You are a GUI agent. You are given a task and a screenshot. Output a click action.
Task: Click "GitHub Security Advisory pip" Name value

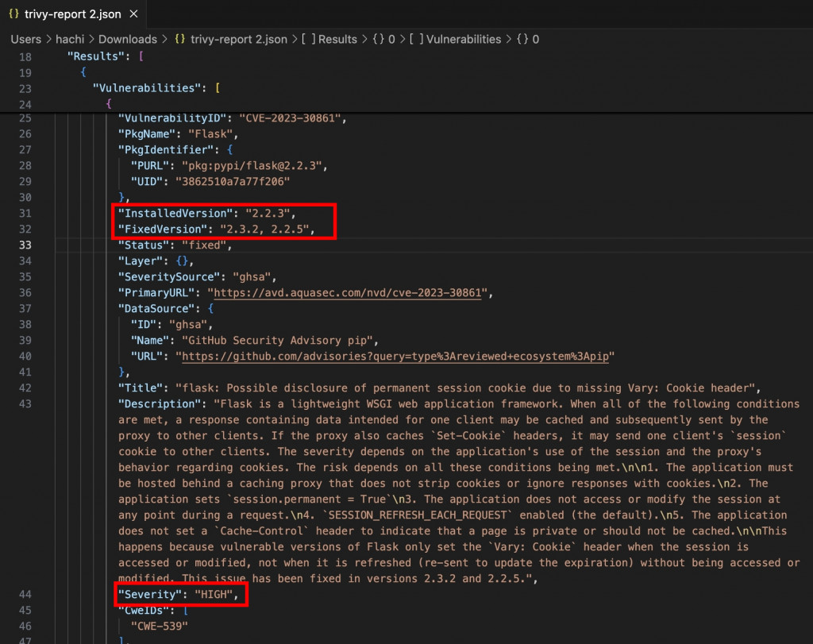[x=277, y=341]
